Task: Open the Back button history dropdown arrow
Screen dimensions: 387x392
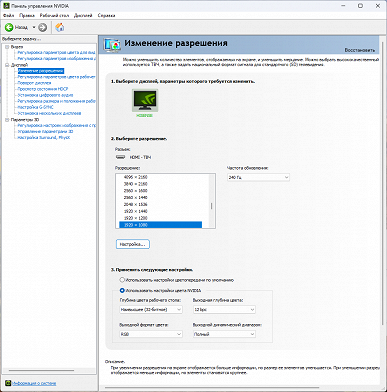Action: coord(34,27)
